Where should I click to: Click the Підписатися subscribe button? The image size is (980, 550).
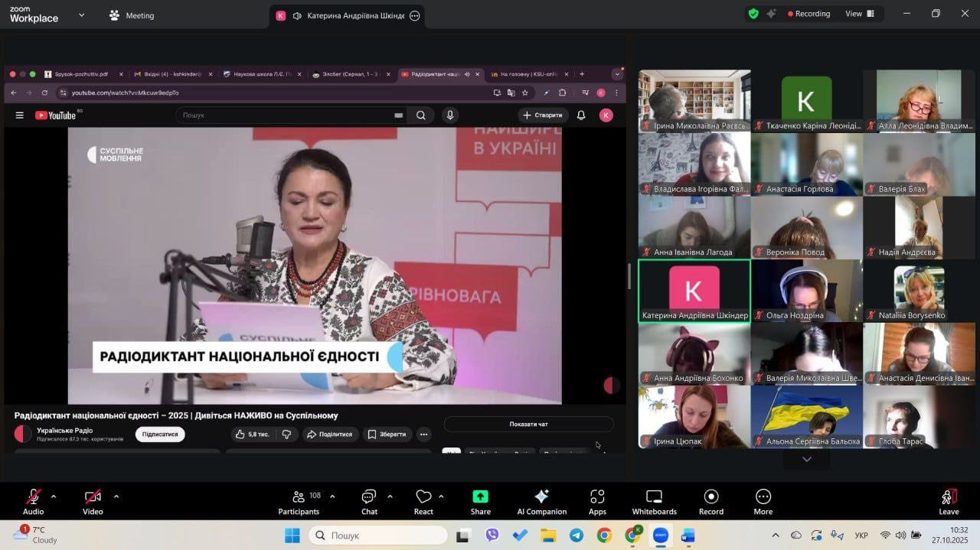(160, 434)
